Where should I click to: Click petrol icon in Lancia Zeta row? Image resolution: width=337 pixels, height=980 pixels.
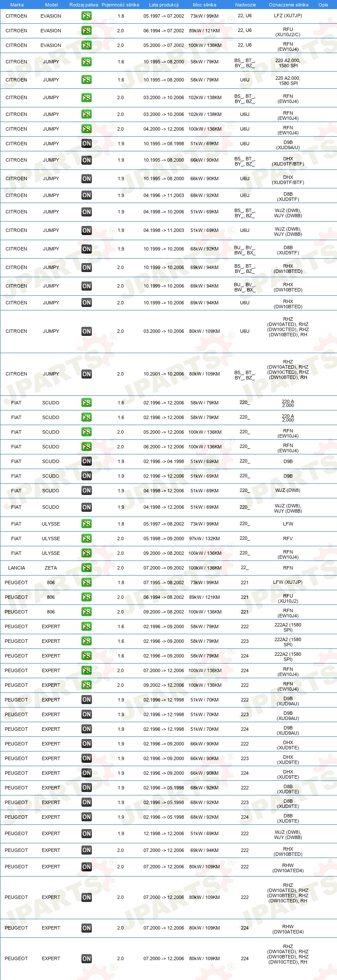(86, 568)
